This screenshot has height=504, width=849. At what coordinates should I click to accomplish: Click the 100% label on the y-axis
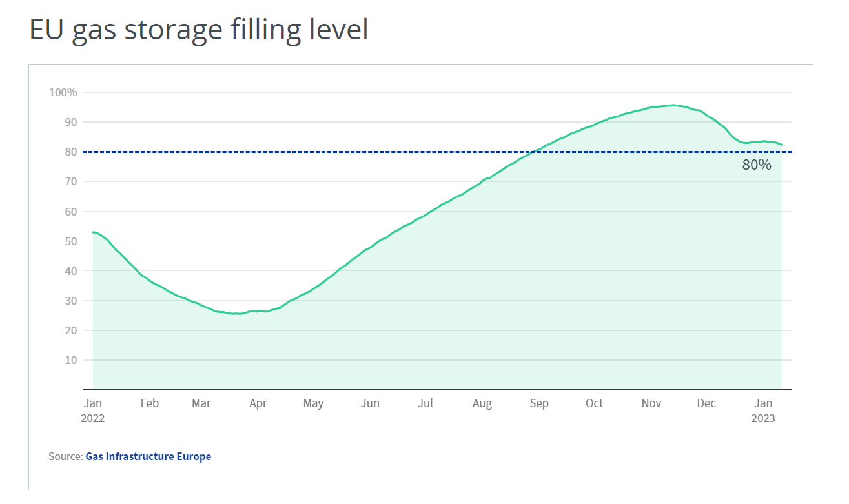click(x=63, y=92)
